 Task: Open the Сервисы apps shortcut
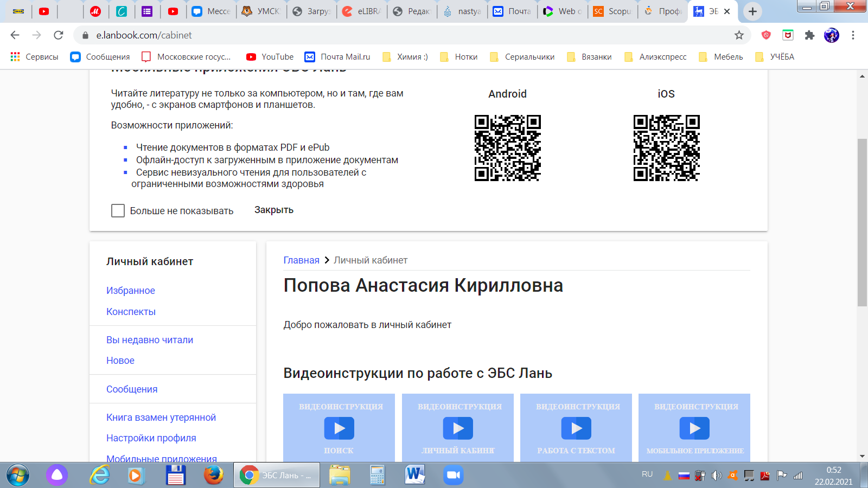click(34, 57)
